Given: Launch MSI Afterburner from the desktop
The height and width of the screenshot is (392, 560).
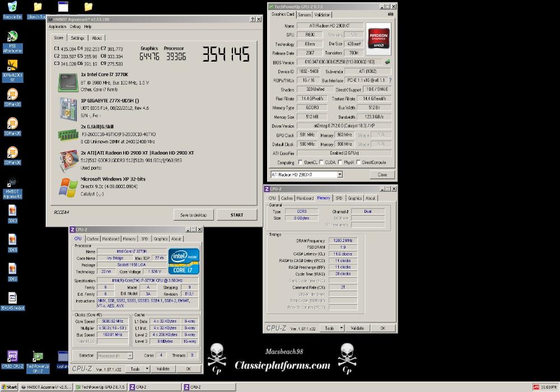Looking at the screenshot, I should pyautogui.click(x=12, y=42).
